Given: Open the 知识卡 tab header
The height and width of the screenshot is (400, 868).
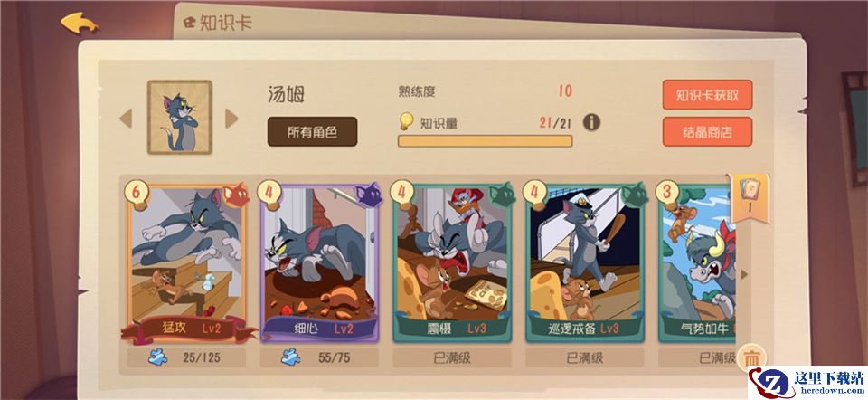Looking at the screenshot, I should (x=218, y=23).
